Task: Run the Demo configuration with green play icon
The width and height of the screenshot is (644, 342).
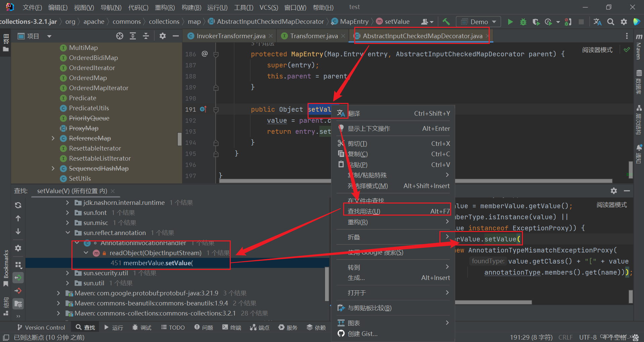Action: click(510, 22)
